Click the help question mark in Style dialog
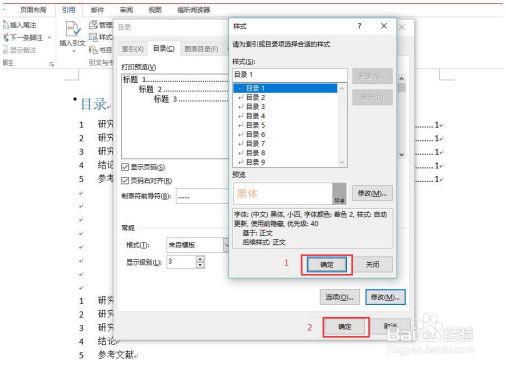The height and width of the screenshot is (370, 506). (359, 26)
